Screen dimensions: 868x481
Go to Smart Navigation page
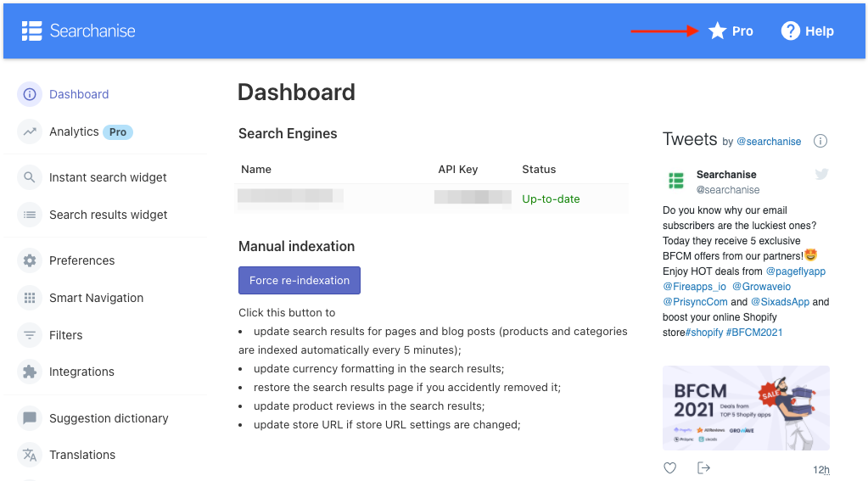tap(97, 298)
